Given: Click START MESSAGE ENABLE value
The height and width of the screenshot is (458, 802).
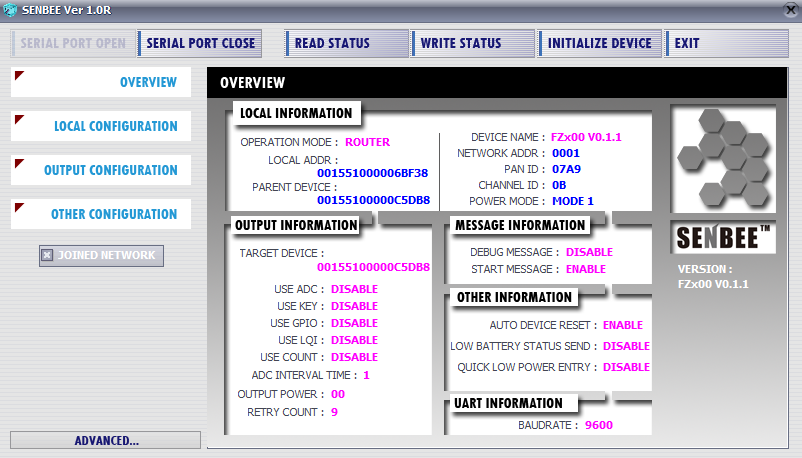Looking at the screenshot, I should [x=586, y=269].
